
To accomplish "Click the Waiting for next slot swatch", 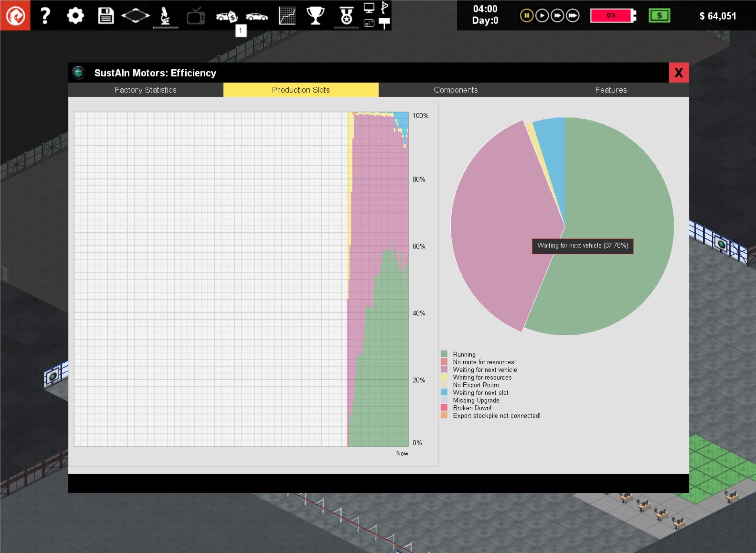I will tap(444, 392).
